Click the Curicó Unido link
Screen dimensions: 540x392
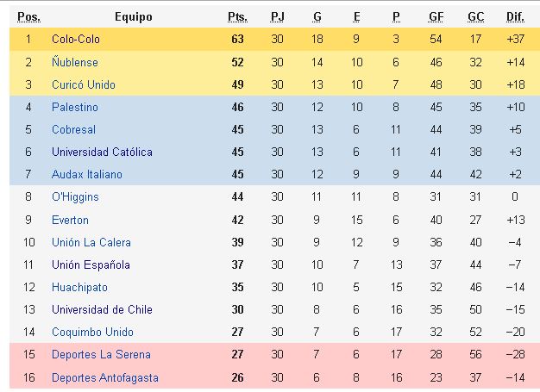pyautogui.click(x=84, y=84)
